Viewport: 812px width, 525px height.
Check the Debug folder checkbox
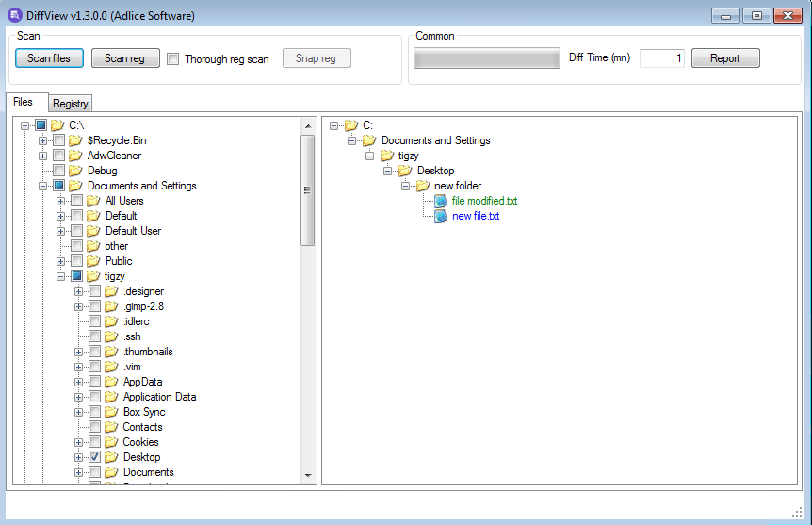coord(59,171)
